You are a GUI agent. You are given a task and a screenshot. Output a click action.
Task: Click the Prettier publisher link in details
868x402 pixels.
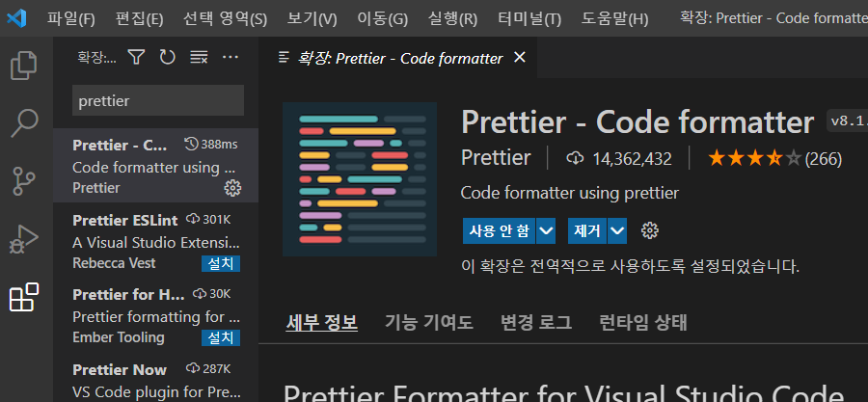[x=496, y=158]
